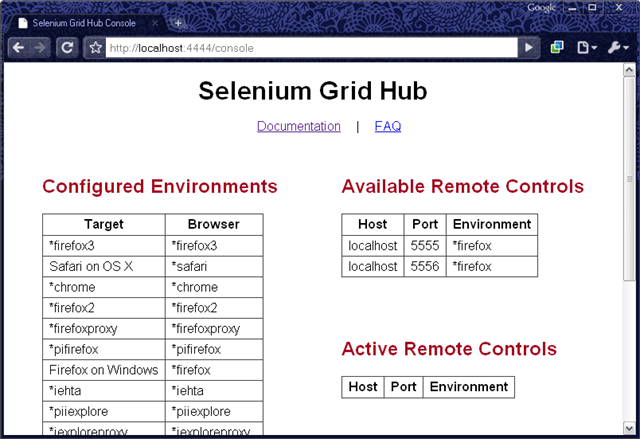Open the wrench tools menu
640x439 pixels.
coord(618,48)
